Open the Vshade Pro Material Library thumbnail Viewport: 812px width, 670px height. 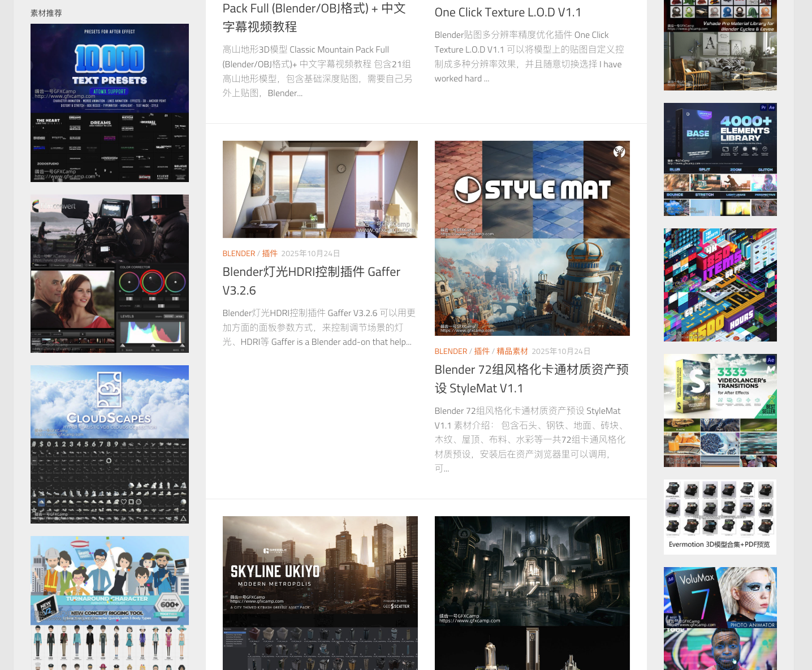pyautogui.click(x=720, y=45)
